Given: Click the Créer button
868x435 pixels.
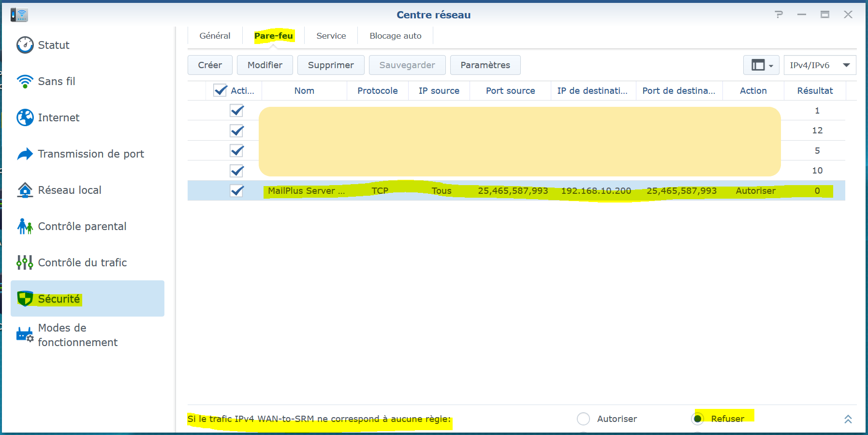Looking at the screenshot, I should (210, 65).
